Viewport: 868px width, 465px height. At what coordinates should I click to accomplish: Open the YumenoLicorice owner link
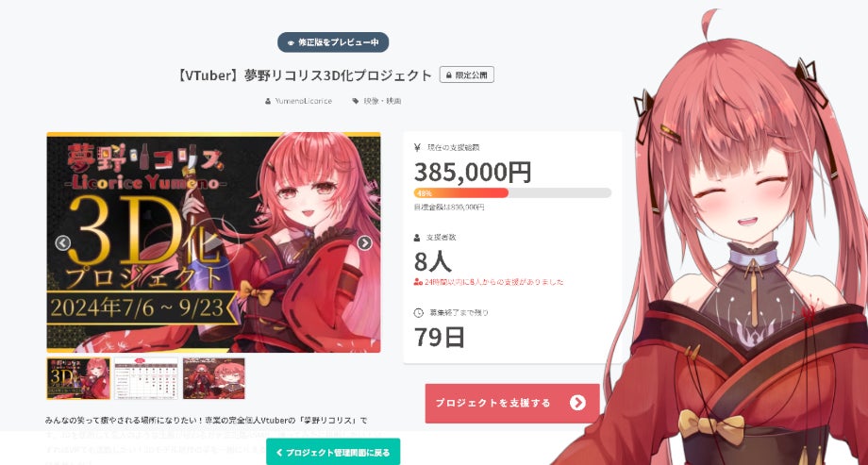coord(304,101)
